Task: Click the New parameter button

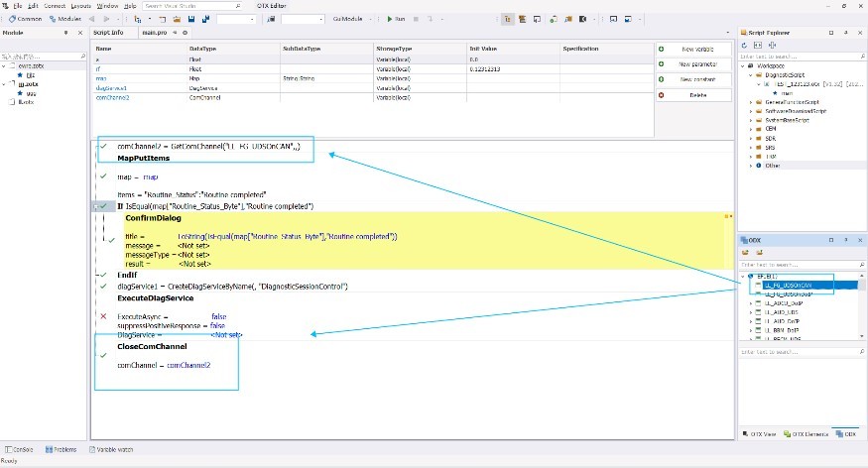Action: click(693, 64)
